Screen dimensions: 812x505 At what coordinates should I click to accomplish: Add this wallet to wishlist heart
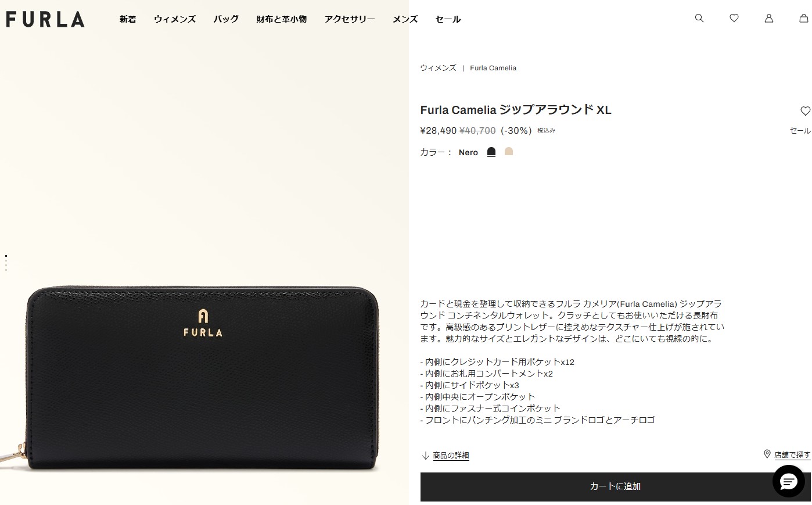coord(805,110)
